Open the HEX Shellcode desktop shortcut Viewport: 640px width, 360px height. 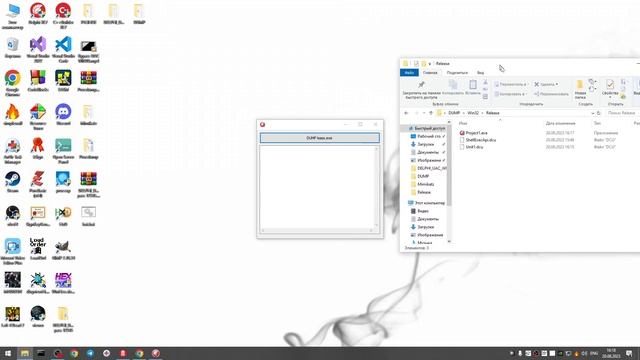pos(63,283)
